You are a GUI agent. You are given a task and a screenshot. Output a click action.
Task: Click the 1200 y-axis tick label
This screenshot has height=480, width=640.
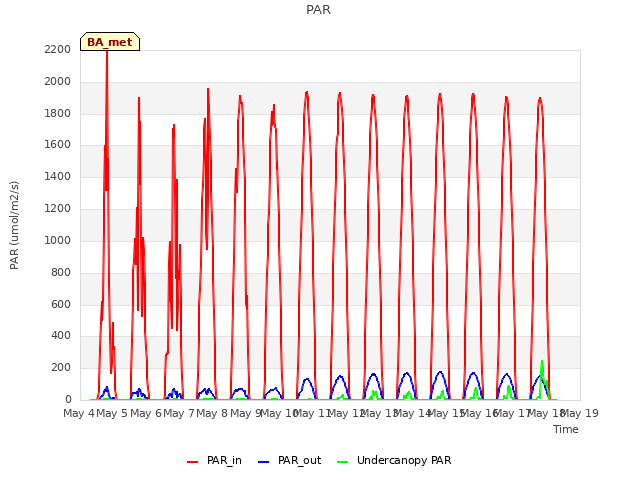click(x=58, y=208)
